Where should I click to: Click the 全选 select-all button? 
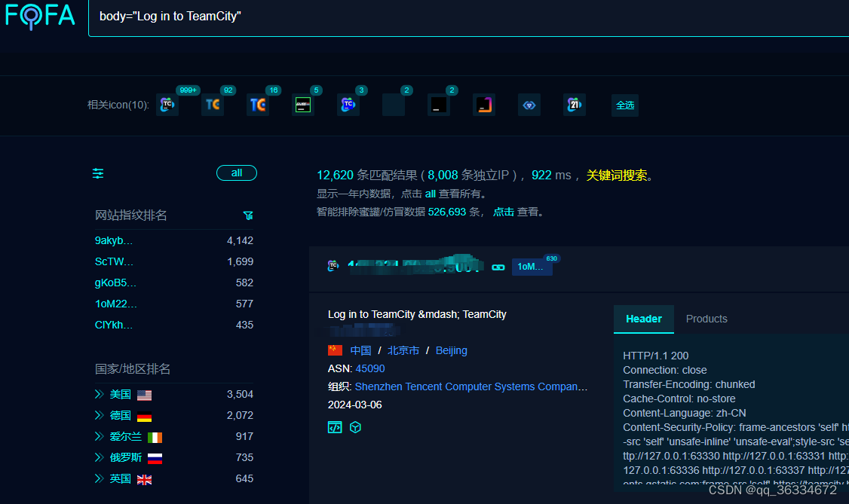[625, 105]
